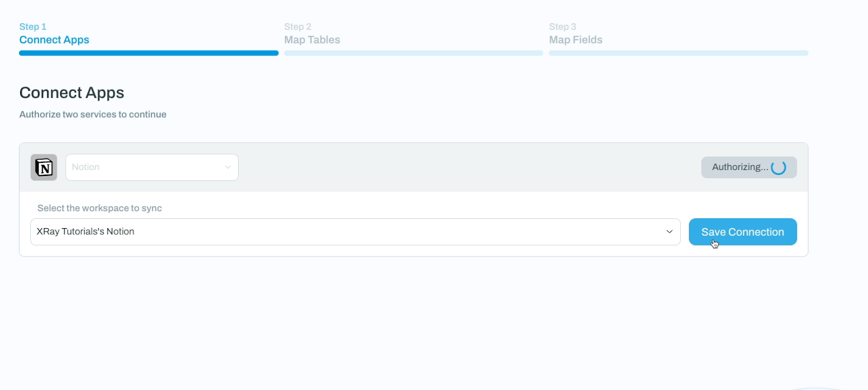This screenshot has height=390, width=868.
Task: Click 'Authorize two services to continue' text
Action: [93, 115]
